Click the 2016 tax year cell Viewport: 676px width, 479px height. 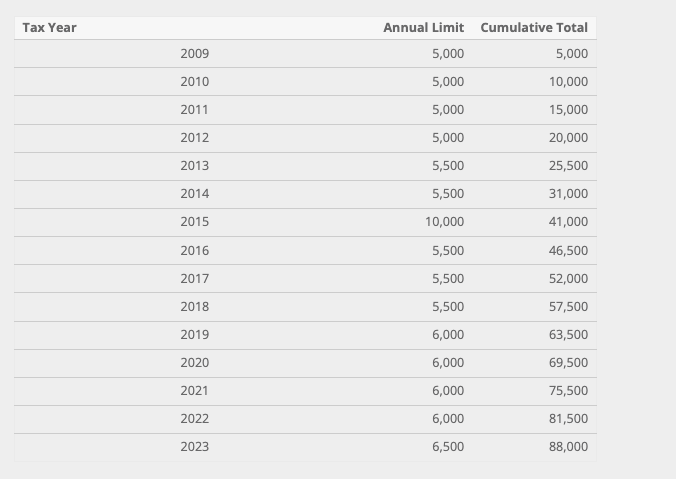tap(195, 250)
